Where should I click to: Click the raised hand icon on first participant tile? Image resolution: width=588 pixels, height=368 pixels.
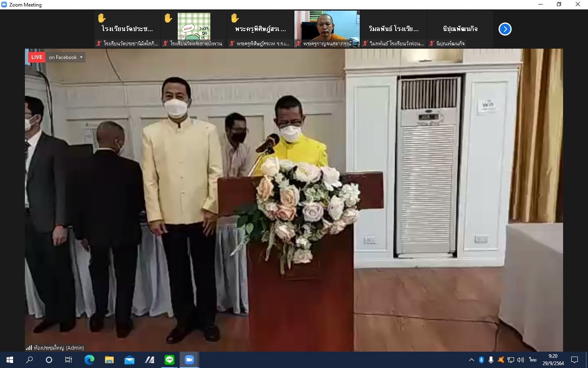coord(102,18)
